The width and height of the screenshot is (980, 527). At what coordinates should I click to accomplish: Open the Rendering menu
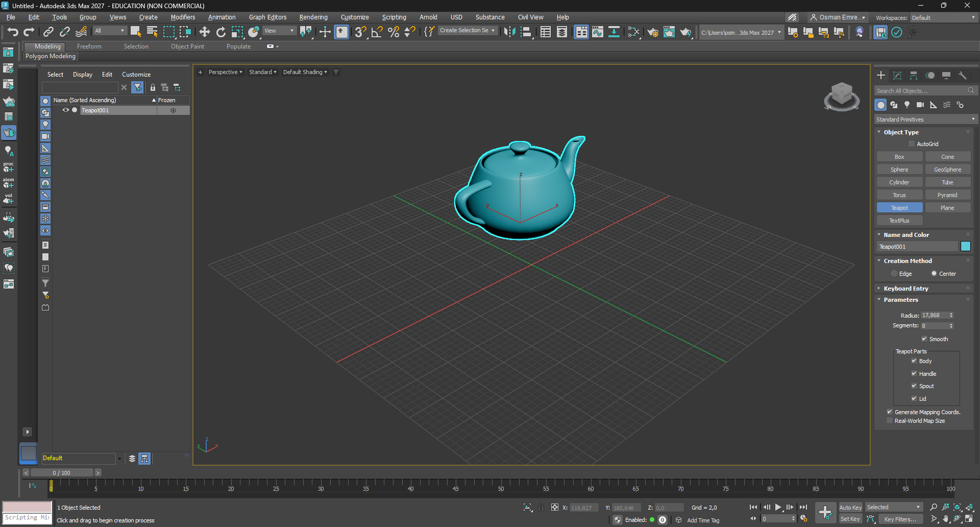pos(313,17)
